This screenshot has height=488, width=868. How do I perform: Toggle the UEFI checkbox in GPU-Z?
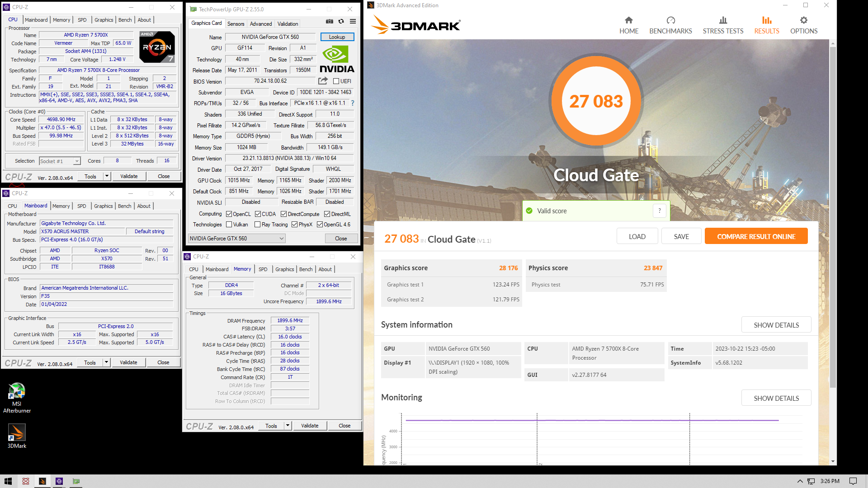point(336,81)
